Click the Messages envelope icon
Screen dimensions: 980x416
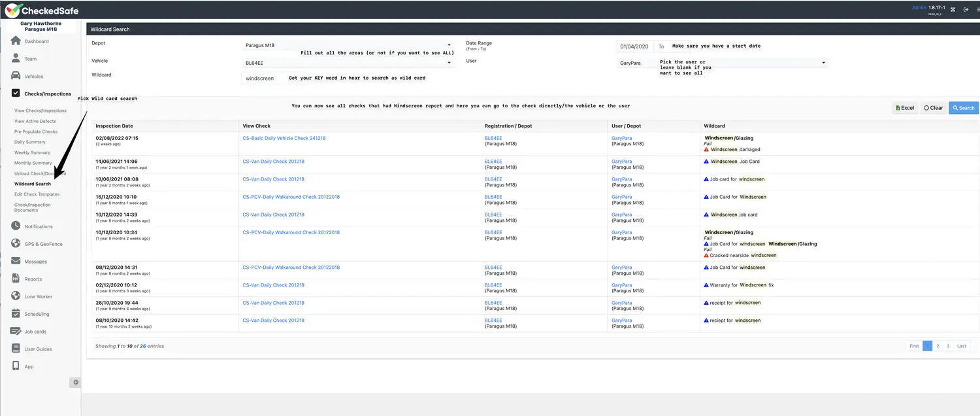pos(16,262)
